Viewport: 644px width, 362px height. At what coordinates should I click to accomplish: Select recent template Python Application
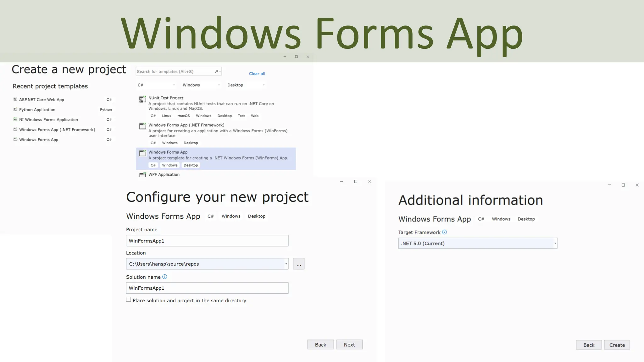pos(63,110)
